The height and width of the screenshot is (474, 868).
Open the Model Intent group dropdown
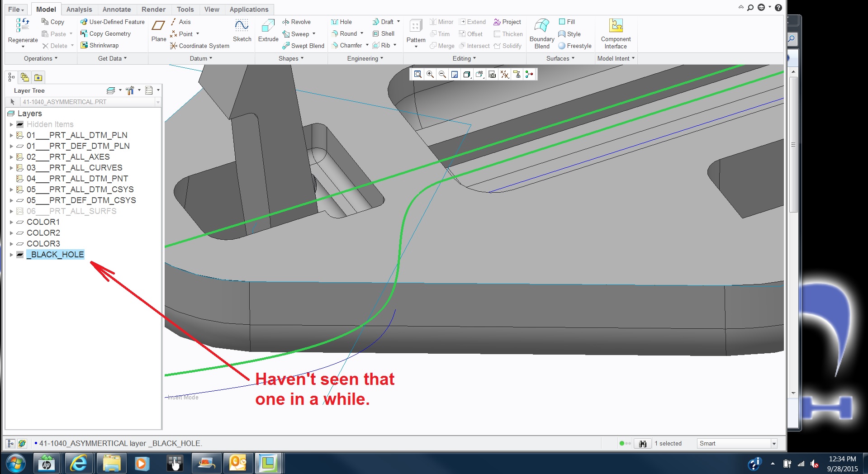coord(616,58)
